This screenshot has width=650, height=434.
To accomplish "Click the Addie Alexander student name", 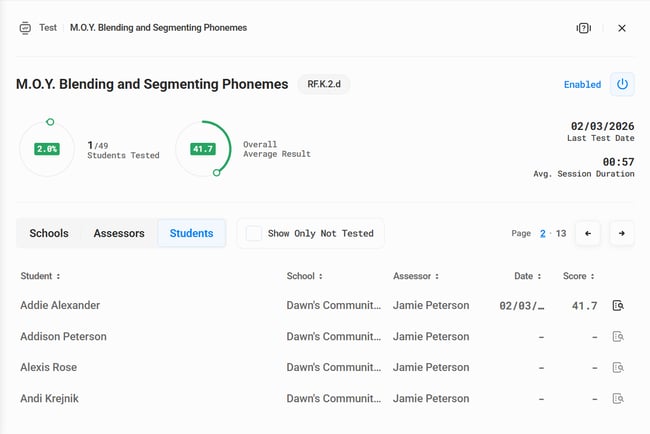I will pyautogui.click(x=60, y=306).
